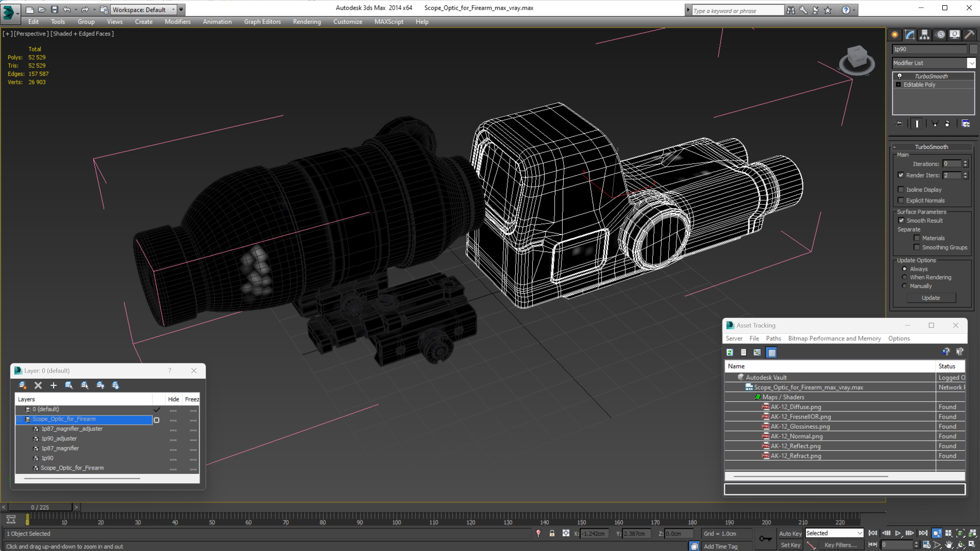The image size is (980, 551).
Task: Click the Update button in TurboSmooth
Action: click(931, 298)
